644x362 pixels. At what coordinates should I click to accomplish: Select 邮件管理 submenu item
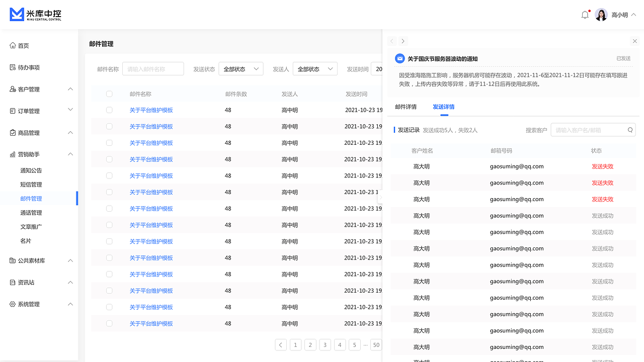(31, 199)
